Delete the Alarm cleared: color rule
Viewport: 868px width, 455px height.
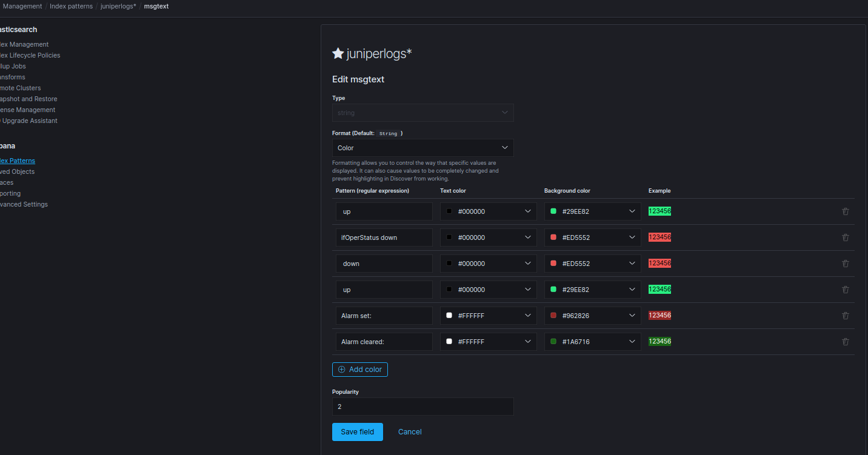click(846, 342)
